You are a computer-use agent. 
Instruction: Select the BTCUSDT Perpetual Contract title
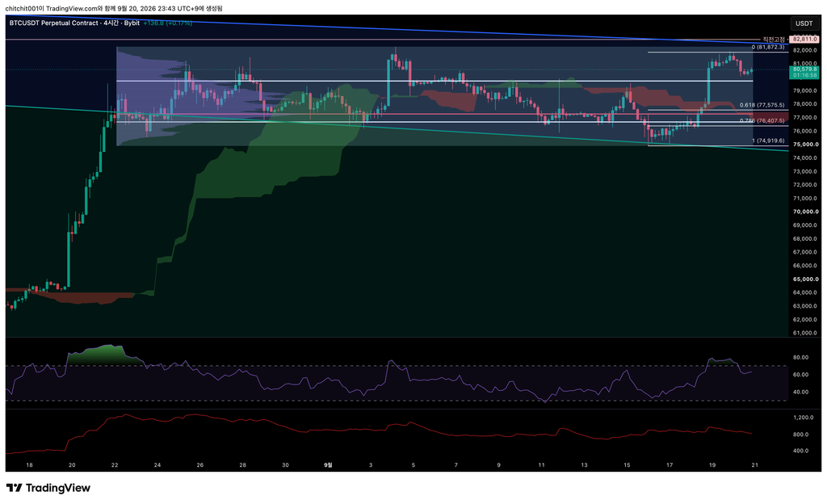click(x=54, y=23)
